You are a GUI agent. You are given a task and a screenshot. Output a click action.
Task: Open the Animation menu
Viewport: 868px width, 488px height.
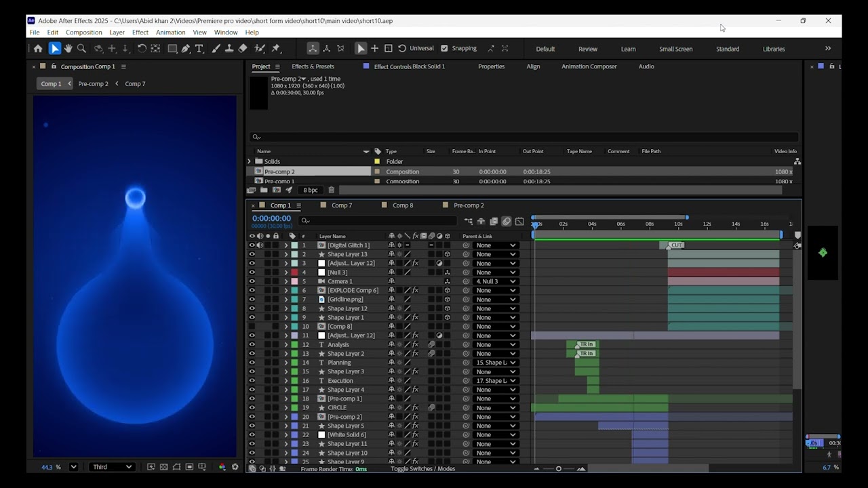pos(170,33)
